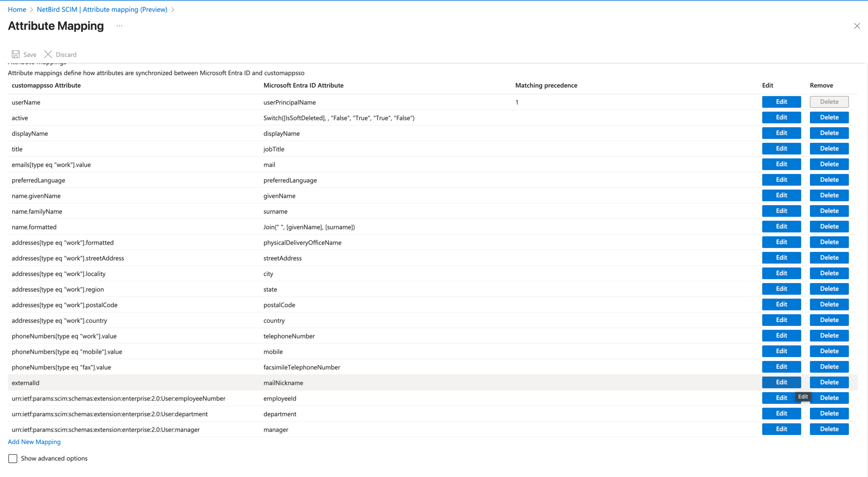Enable Show advanced options
868x477 pixels.
click(12, 458)
